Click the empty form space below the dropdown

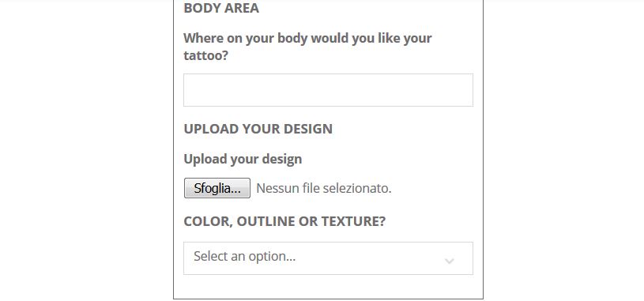[328, 287]
